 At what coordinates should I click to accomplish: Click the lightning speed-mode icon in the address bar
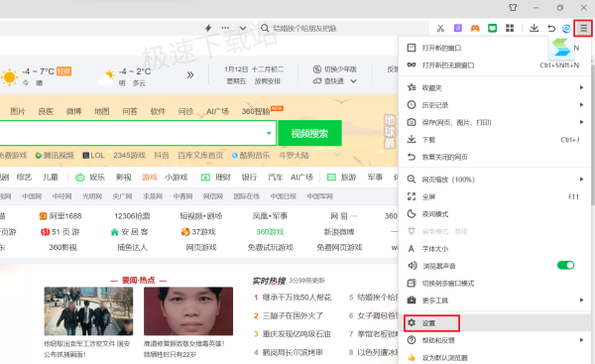point(208,28)
